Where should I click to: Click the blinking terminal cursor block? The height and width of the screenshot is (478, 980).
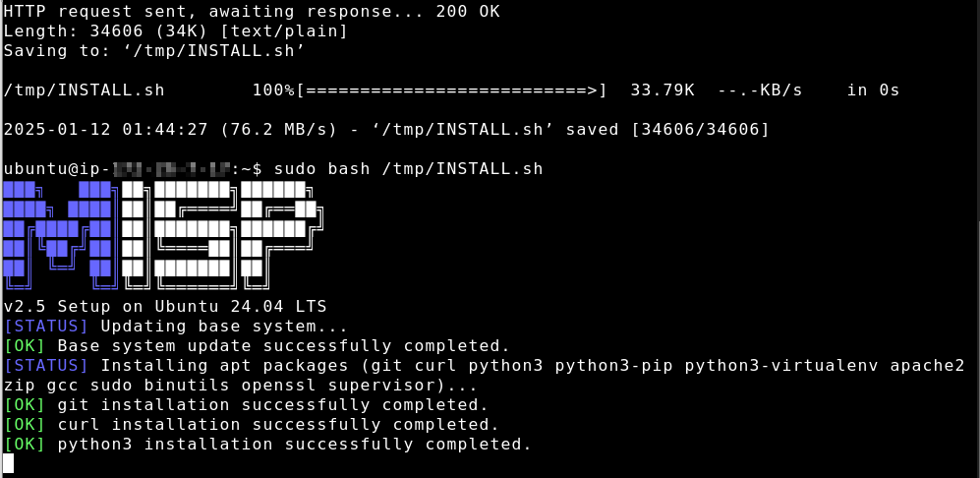(8, 463)
